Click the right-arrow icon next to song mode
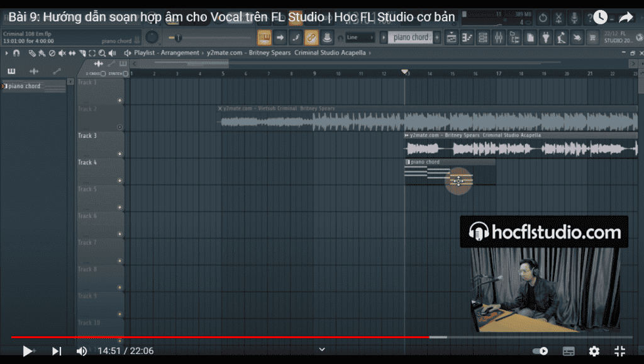 click(x=280, y=38)
